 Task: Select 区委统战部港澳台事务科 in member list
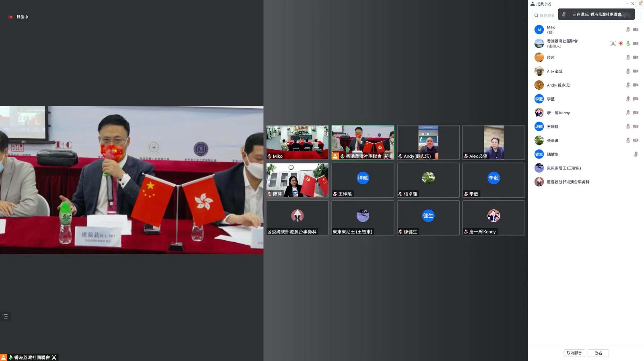(x=568, y=182)
